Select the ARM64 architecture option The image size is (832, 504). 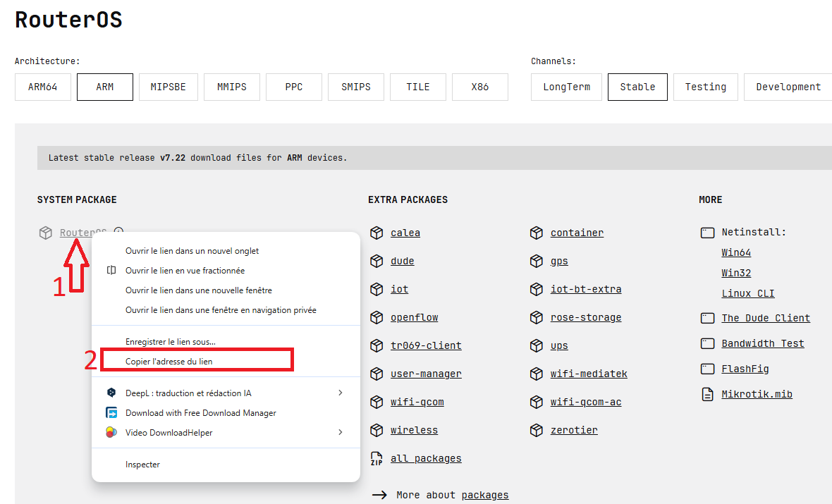pos(43,87)
